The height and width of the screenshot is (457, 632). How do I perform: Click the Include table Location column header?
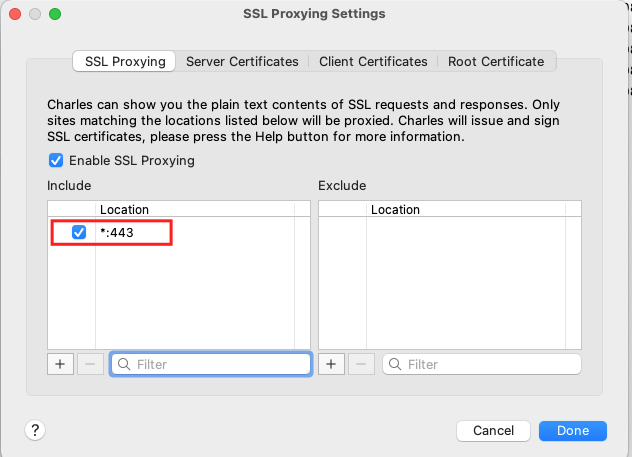point(195,209)
